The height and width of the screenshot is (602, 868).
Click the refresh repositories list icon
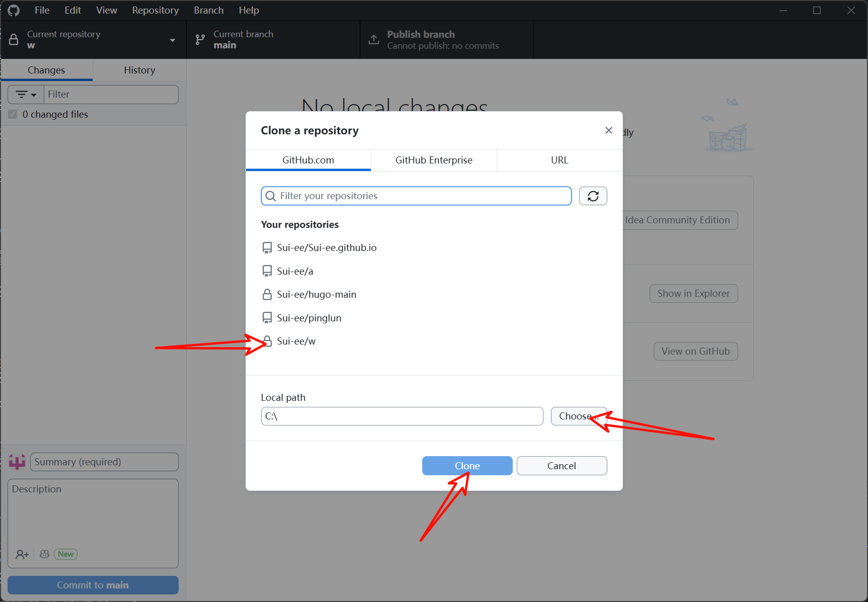click(x=593, y=196)
